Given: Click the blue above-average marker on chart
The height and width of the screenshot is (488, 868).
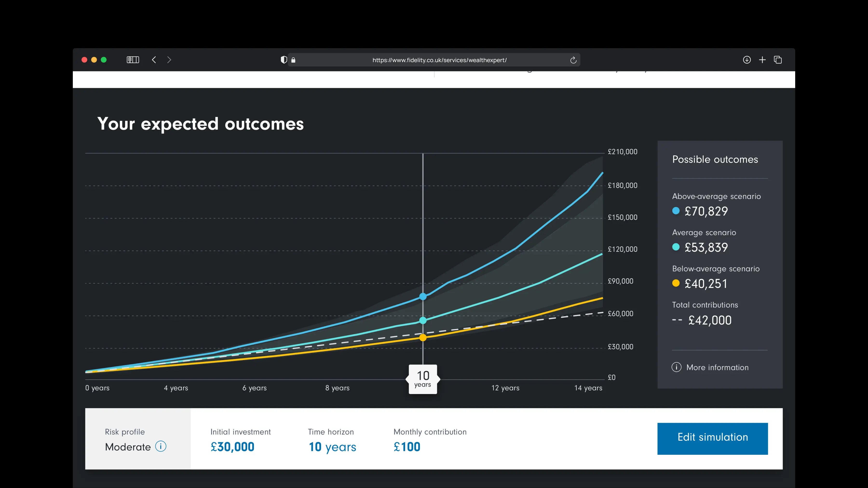Looking at the screenshot, I should point(423,297).
